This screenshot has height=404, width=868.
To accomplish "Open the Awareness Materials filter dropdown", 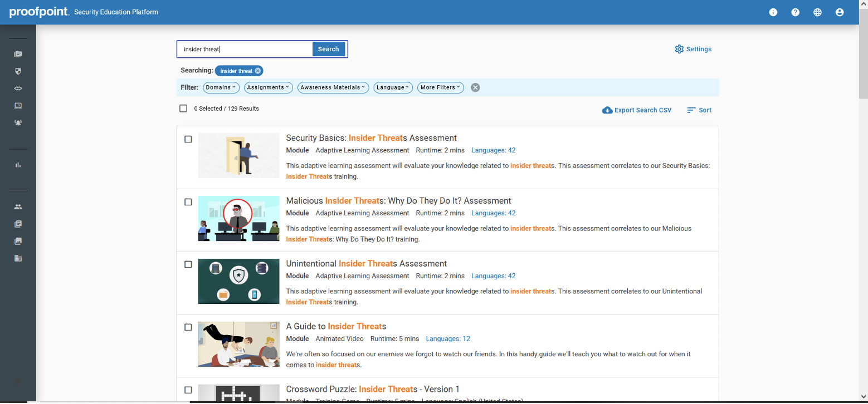I will click(333, 87).
